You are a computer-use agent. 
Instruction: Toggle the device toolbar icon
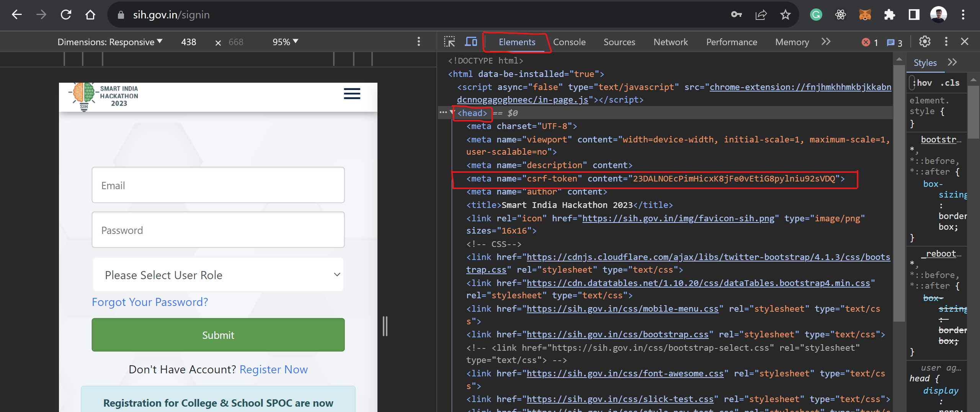[x=471, y=42]
